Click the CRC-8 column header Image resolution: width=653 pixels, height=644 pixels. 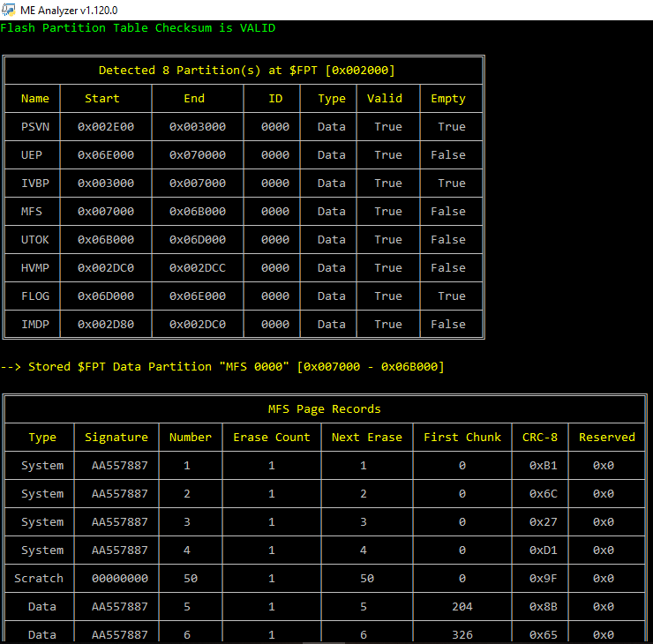tap(540, 437)
